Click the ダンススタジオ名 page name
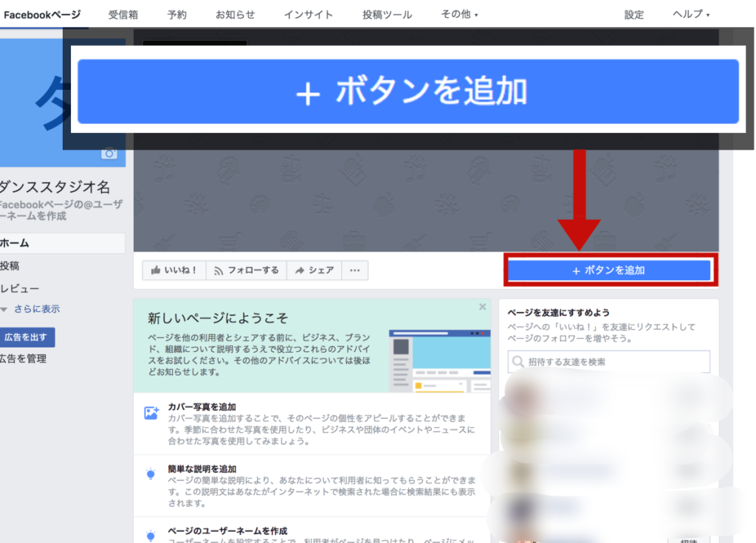The image size is (756, 543). (55, 187)
